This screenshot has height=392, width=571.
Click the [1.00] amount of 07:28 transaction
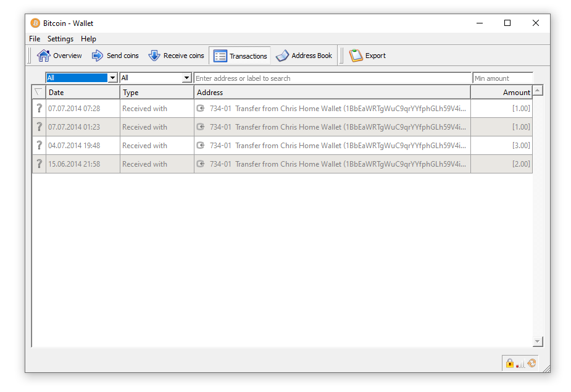(x=521, y=109)
